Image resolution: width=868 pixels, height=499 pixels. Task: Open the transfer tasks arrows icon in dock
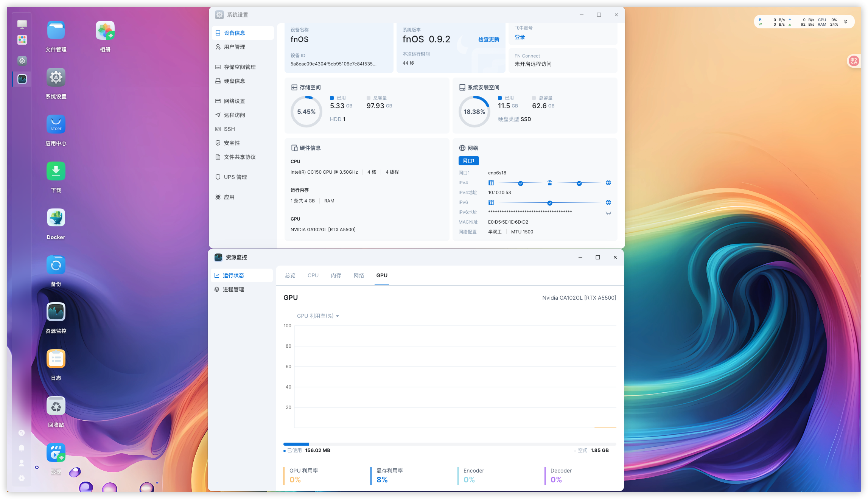[x=22, y=433]
